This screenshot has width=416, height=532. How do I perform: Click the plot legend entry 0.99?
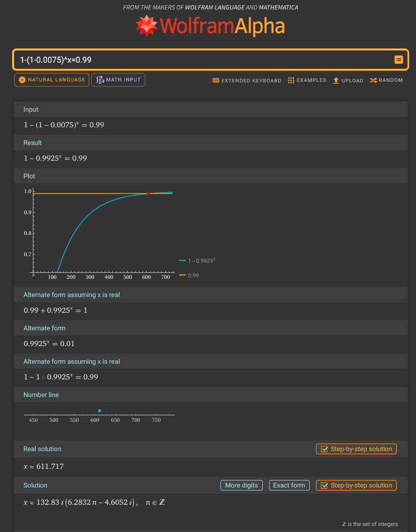click(189, 275)
